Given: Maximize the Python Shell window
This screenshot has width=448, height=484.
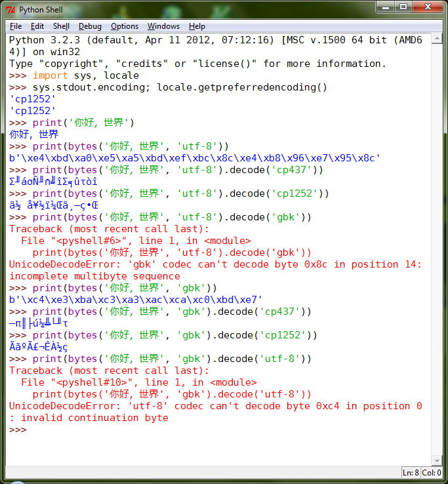Looking at the screenshot, I should pos(403,7).
